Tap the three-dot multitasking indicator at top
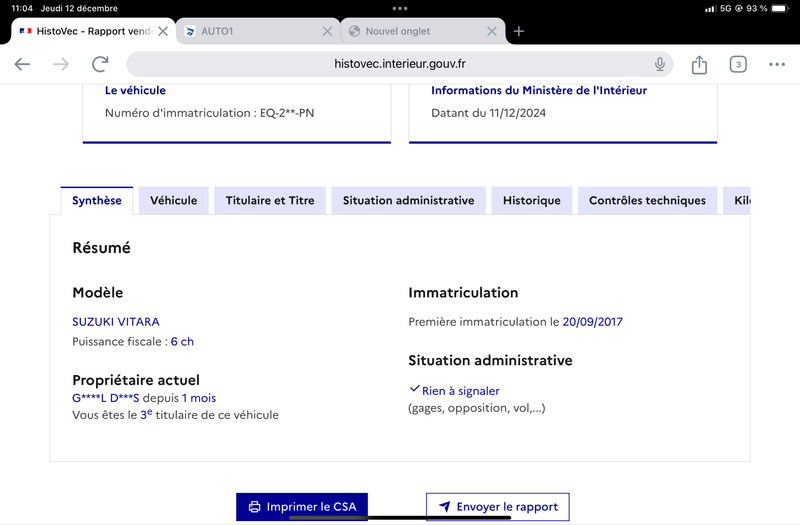This screenshot has height=525, width=800. pyautogui.click(x=399, y=8)
